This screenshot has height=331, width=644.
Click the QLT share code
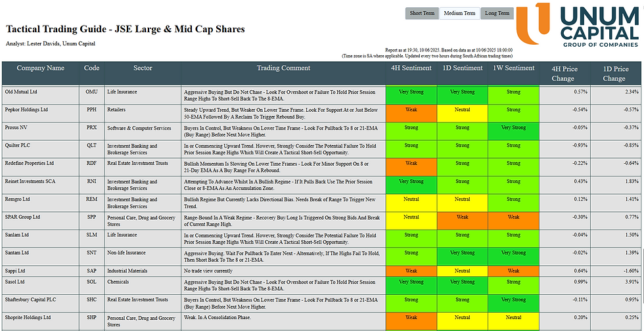tap(91, 145)
